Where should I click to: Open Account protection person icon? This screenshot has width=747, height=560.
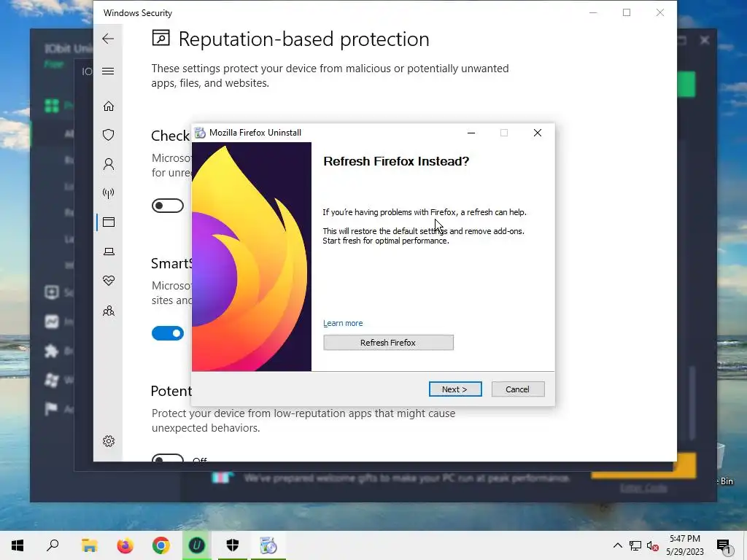[x=109, y=164]
